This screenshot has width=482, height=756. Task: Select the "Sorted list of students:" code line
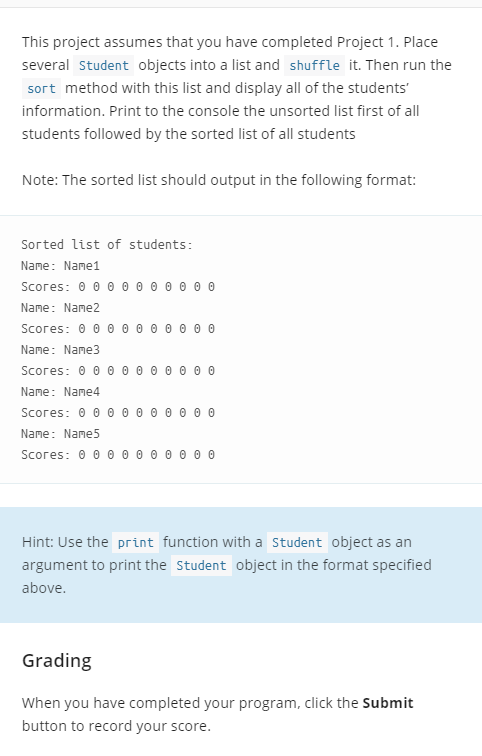[107, 245]
